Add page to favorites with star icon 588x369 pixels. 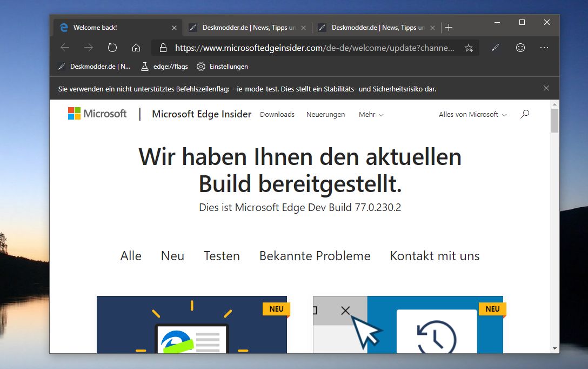pos(469,48)
